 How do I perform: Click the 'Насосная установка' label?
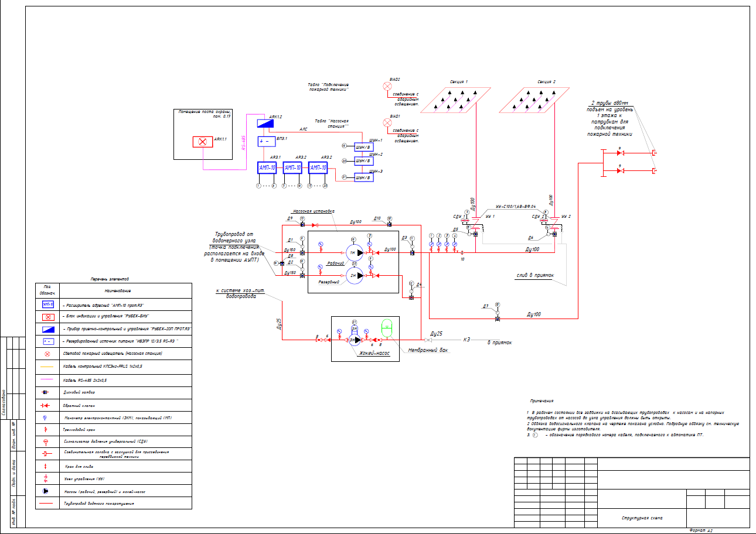point(313,211)
